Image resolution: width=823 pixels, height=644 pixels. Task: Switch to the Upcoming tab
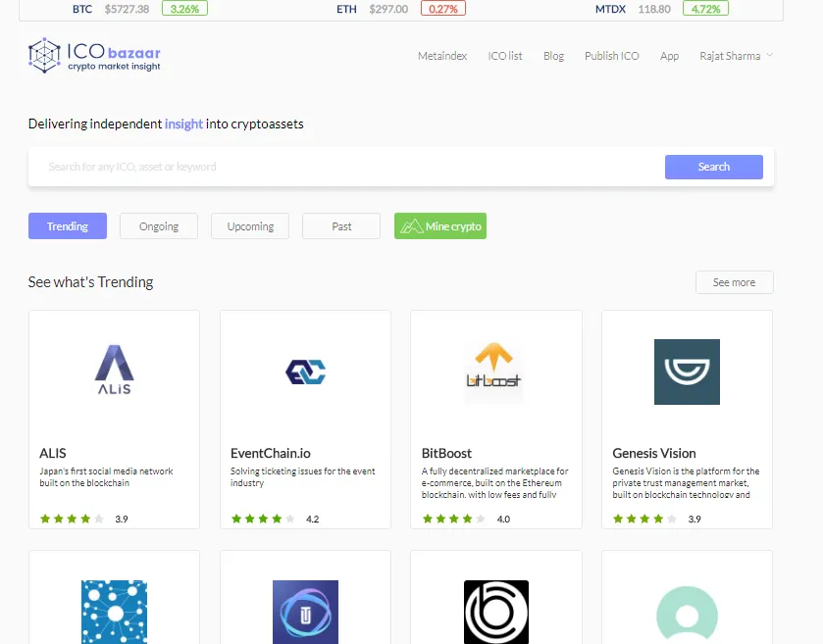250,226
